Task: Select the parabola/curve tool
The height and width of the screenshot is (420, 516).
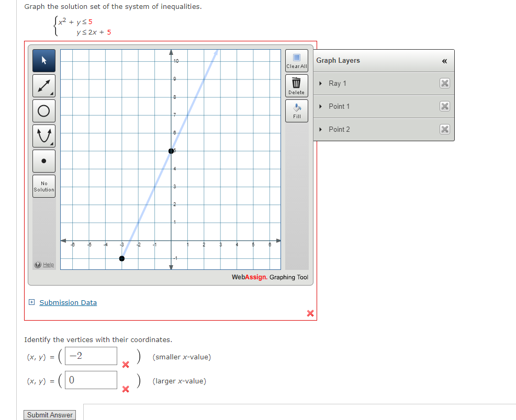Action: (x=43, y=135)
